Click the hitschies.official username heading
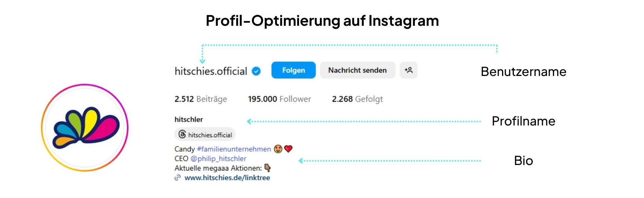644x198 pixels. [x=211, y=71]
